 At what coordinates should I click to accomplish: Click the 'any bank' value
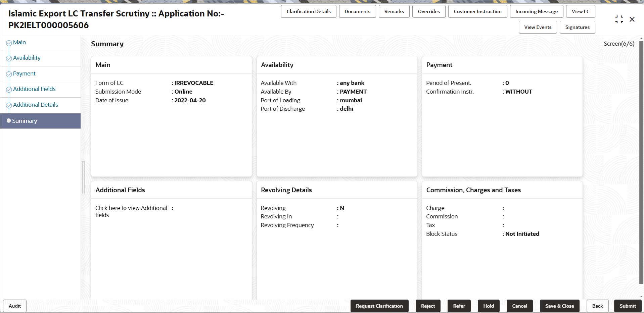[352, 83]
